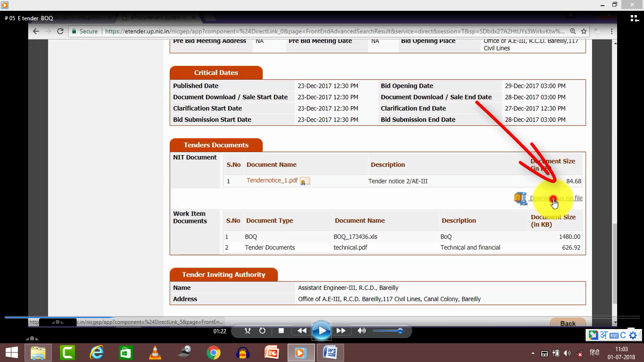This screenshot has width=644, height=362.
Task: Click the '1480.00' document size value
Action: [x=570, y=237]
